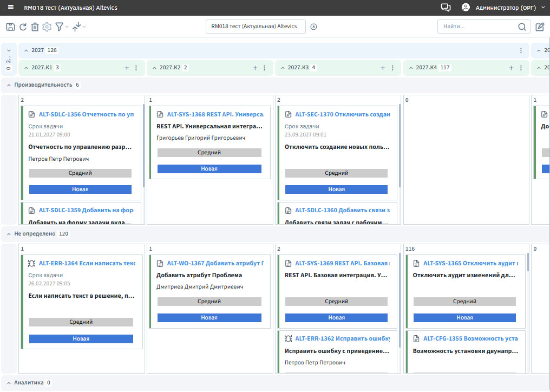The width and height of the screenshot is (550, 392).
Task: Add a card to column 2027.K2
Action: coord(255,68)
